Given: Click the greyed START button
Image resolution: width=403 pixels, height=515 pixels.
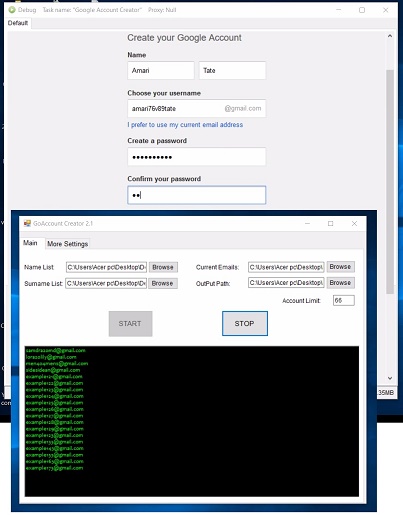Looking at the screenshot, I should [130, 324].
